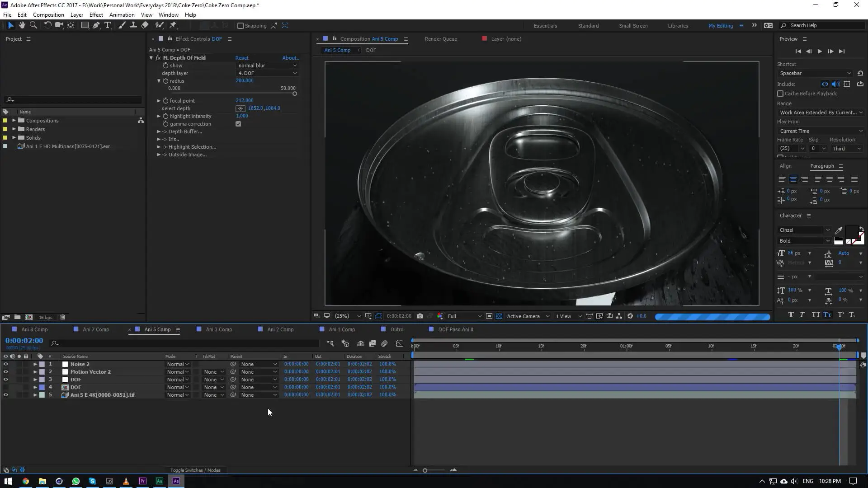The height and width of the screenshot is (488, 868).
Task: Take a snapshot with camera icon
Action: 420,316
